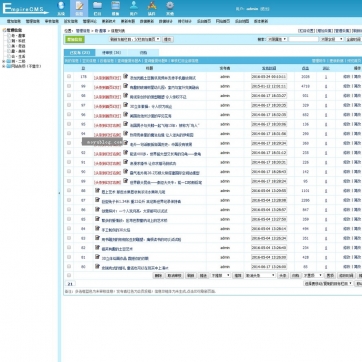
Task: Click the edit icon in row ID 83
Action: 97,238
